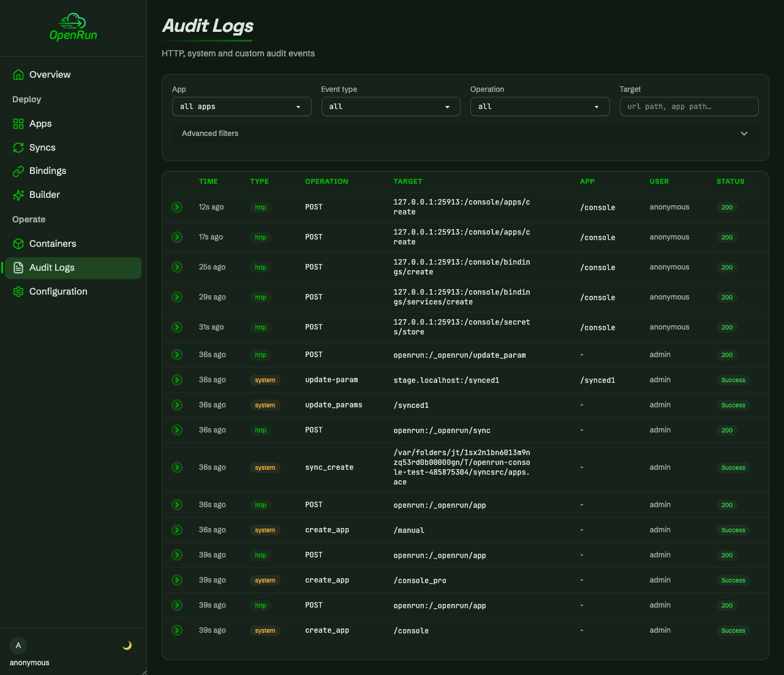Viewport: 784px width, 675px height.
Task: Expand the 17s ago log row
Action: [x=177, y=237]
